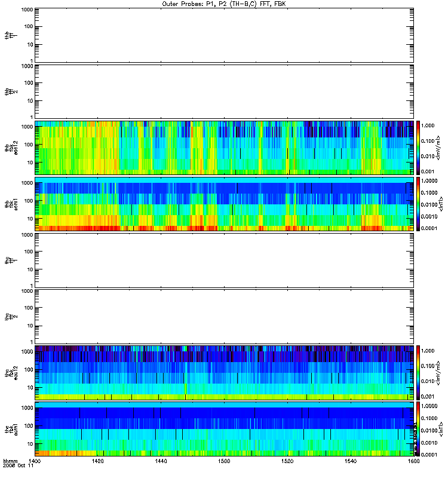This screenshot has height=478, width=448.
Task: Click the 'thb fbk scm1' y-axis label
Action: point(11,204)
